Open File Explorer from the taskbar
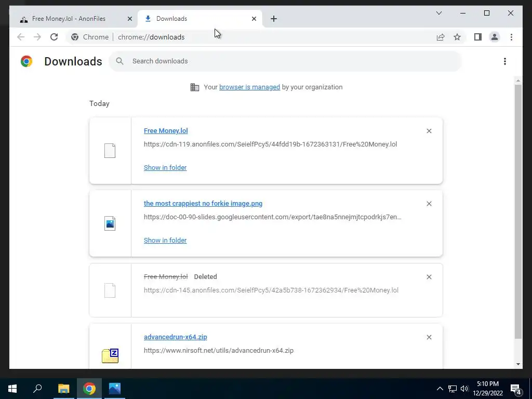532x399 pixels. point(63,389)
